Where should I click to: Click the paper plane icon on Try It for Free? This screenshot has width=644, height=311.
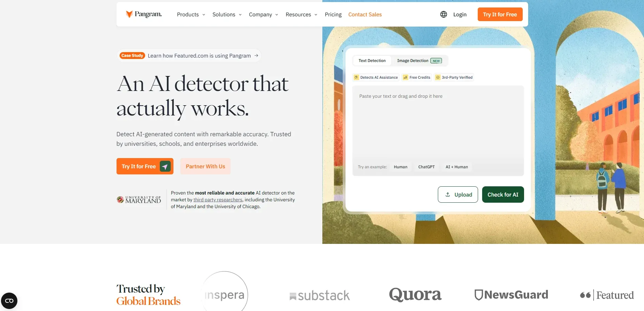tap(165, 166)
